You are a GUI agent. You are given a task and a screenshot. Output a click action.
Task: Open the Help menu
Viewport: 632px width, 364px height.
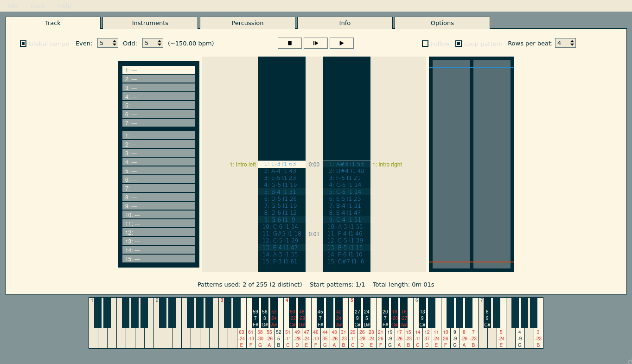click(x=64, y=6)
